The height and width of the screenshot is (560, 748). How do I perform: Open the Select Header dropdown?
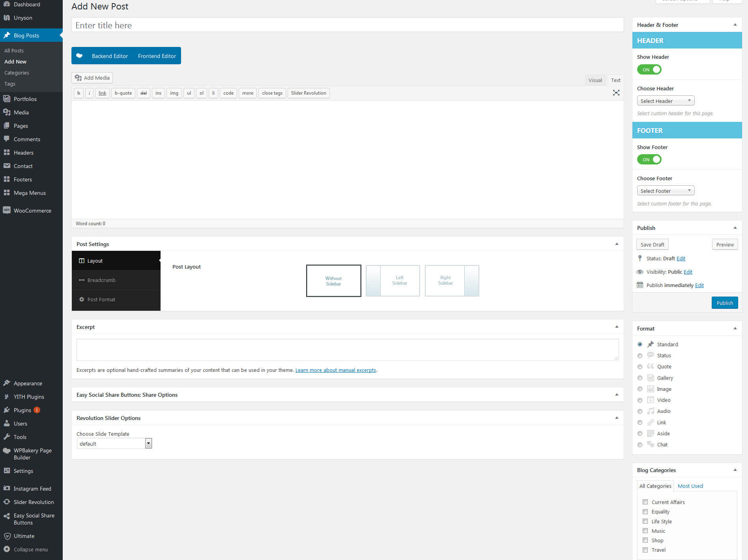click(666, 101)
